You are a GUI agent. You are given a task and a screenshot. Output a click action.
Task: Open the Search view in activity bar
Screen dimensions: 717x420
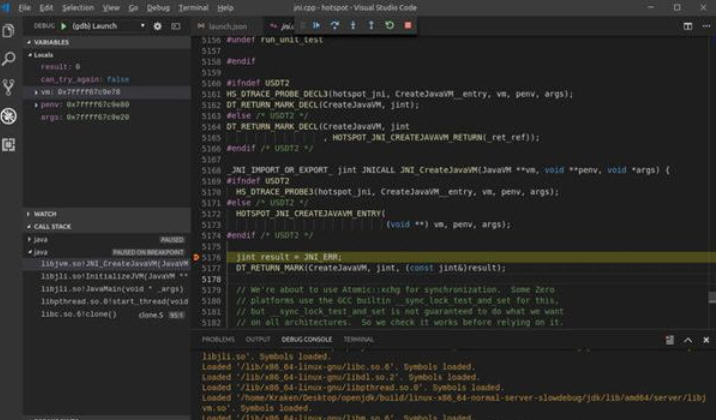click(9, 59)
